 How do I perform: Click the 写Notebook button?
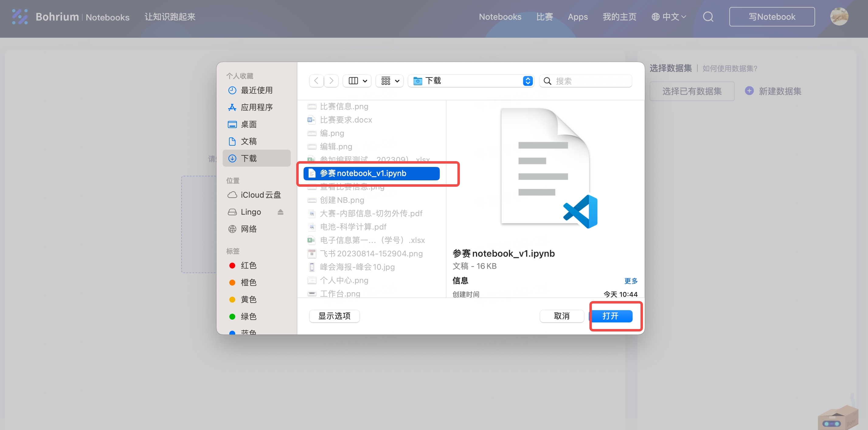pos(772,16)
